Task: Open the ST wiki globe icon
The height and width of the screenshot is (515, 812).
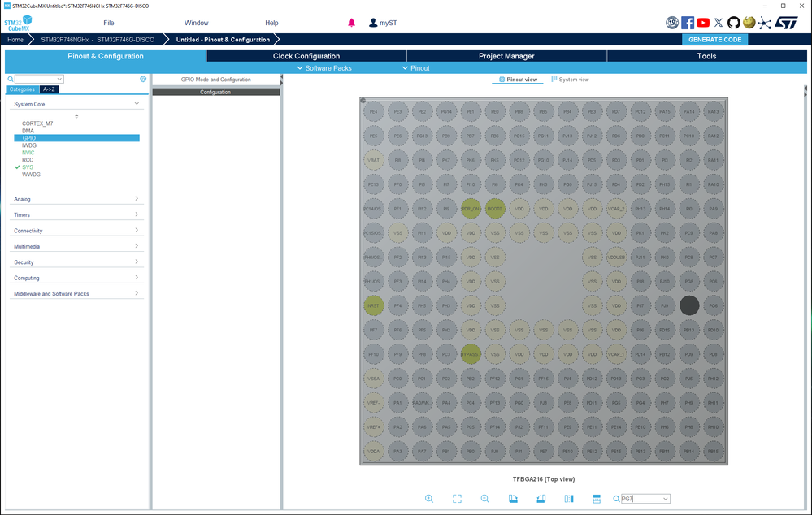Action: 749,22
